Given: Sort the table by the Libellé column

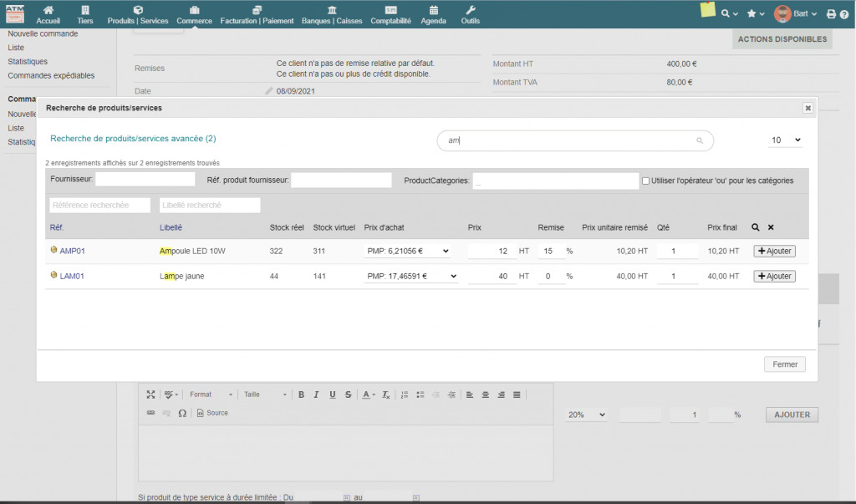Looking at the screenshot, I should coord(171,227).
